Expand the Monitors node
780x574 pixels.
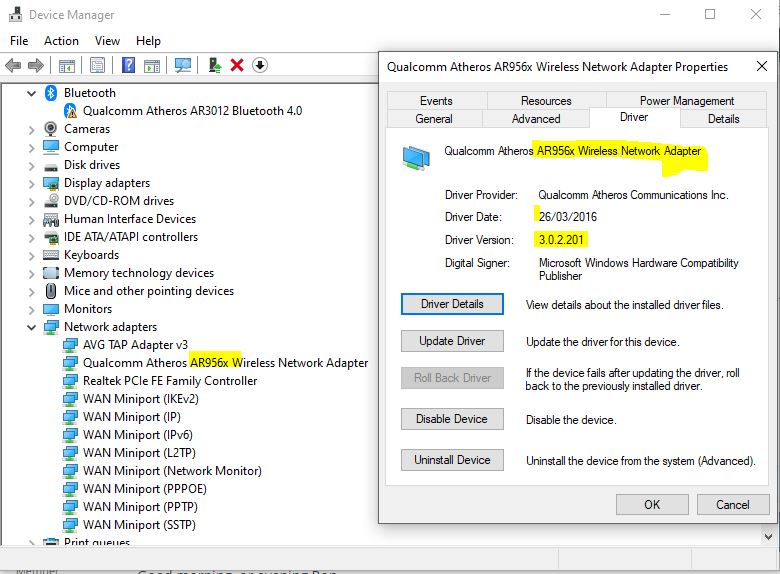click(31, 310)
